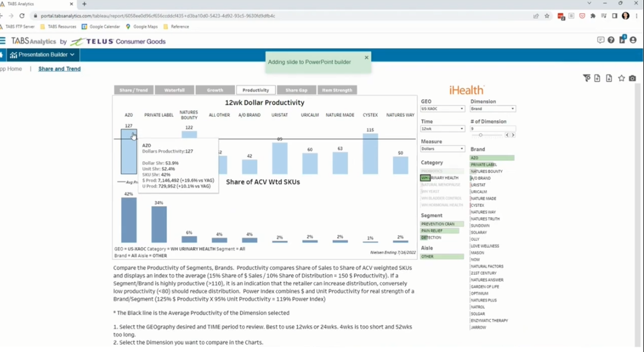Viewport: 644px width, 352px height.
Task: Open the hamburger navigation menu
Action: pos(2,40)
